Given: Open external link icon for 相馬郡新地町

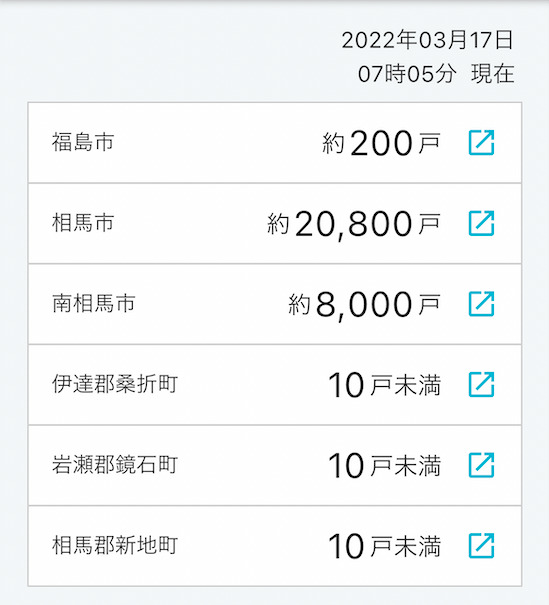Looking at the screenshot, I should [481, 546].
